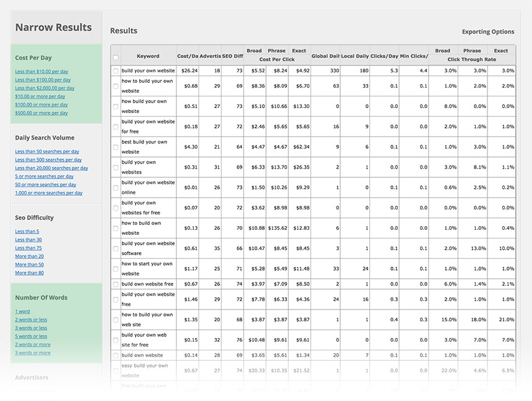This screenshot has height=401, width=532.
Task: Check 'build own website free' row checkbox
Action: pyautogui.click(x=116, y=284)
